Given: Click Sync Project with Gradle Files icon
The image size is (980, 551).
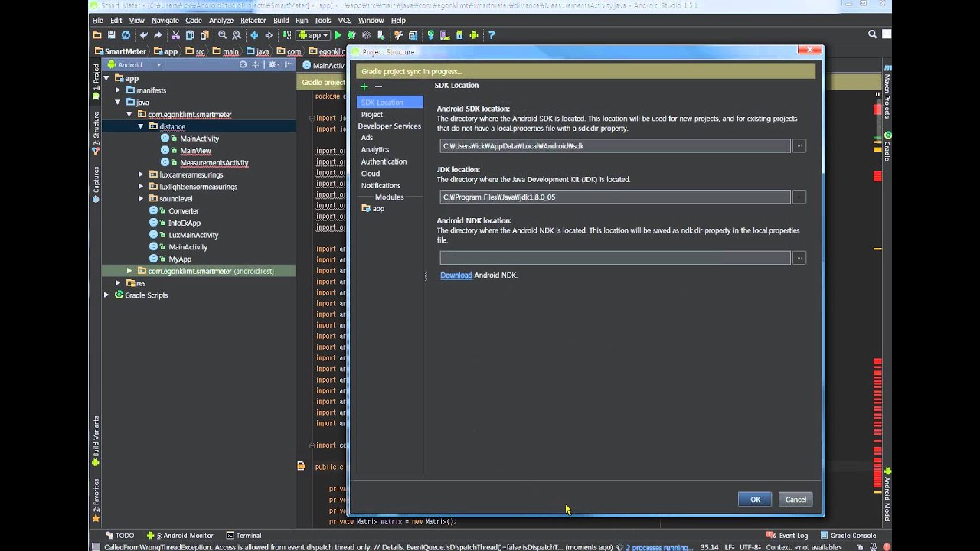Looking at the screenshot, I should point(430,35).
